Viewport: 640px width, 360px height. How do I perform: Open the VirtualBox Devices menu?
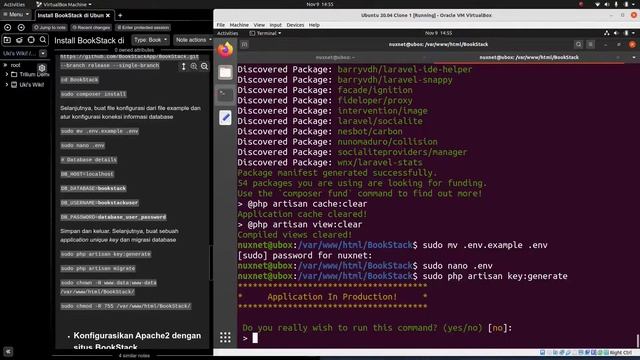(x=295, y=25)
